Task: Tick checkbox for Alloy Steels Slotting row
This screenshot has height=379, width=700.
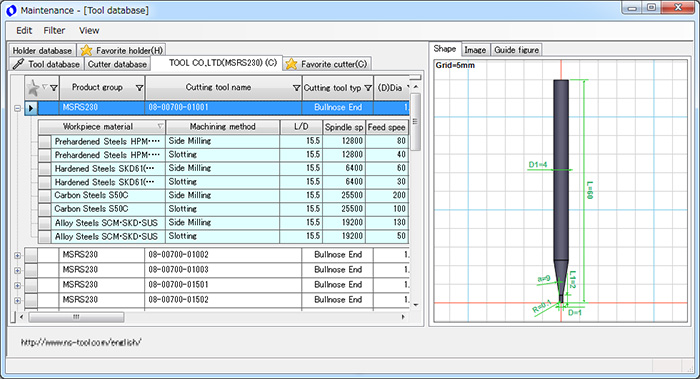Action: (x=45, y=236)
